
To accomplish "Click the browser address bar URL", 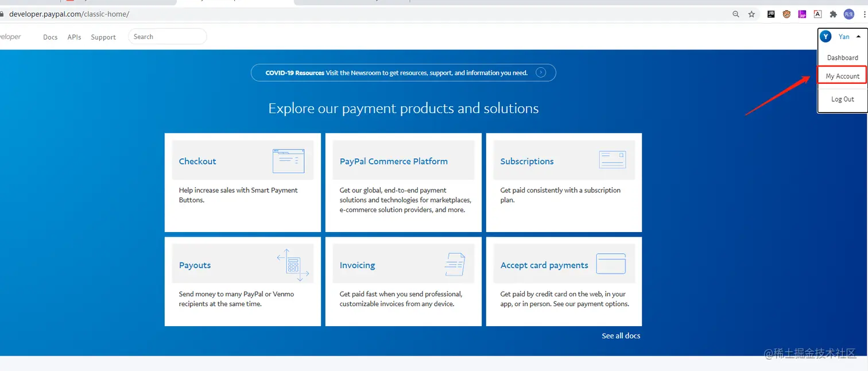I will (x=69, y=14).
